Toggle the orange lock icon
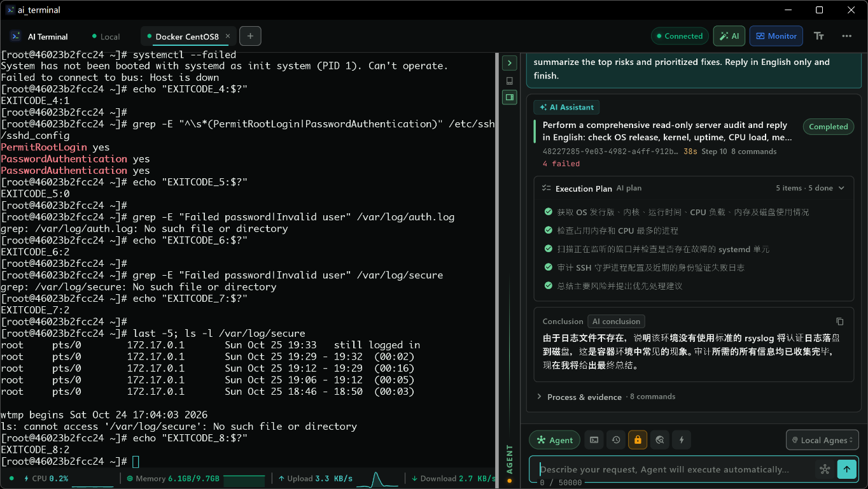868x489 pixels. pyautogui.click(x=638, y=440)
